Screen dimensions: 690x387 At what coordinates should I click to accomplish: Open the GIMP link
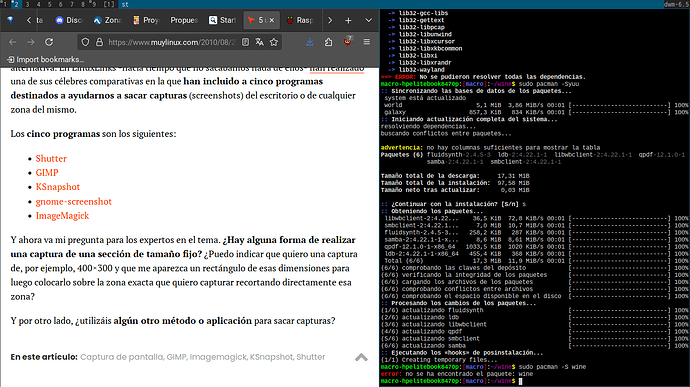pyautogui.click(x=47, y=173)
